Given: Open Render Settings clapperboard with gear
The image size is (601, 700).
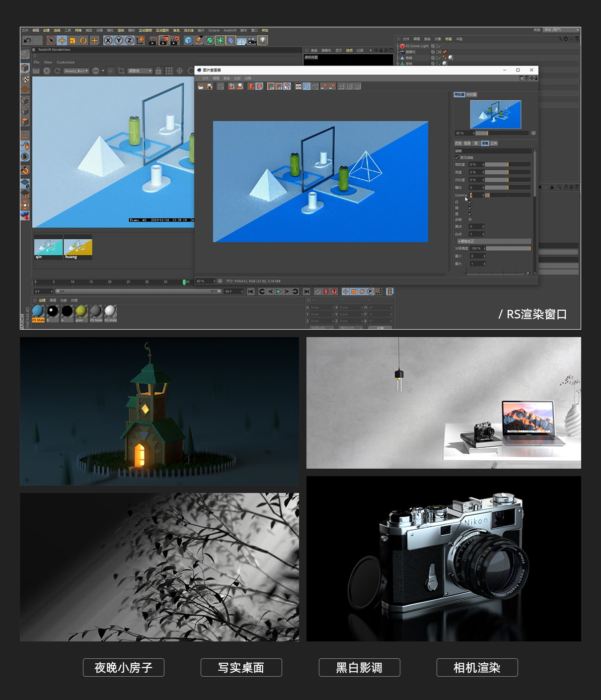Looking at the screenshot, I should click(175, 41).
